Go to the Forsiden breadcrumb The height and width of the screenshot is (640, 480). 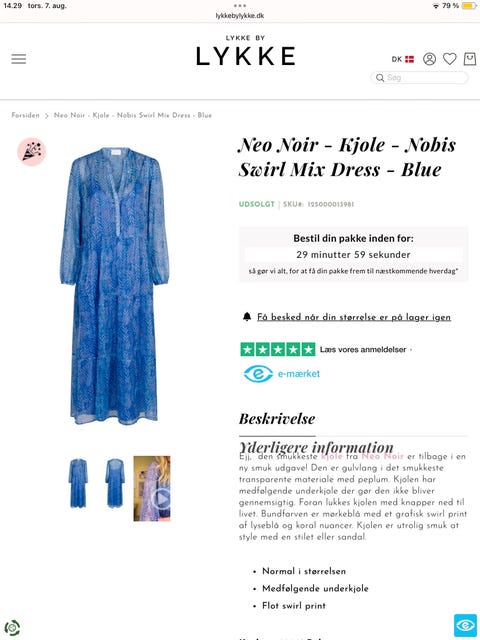coord(25,115)
